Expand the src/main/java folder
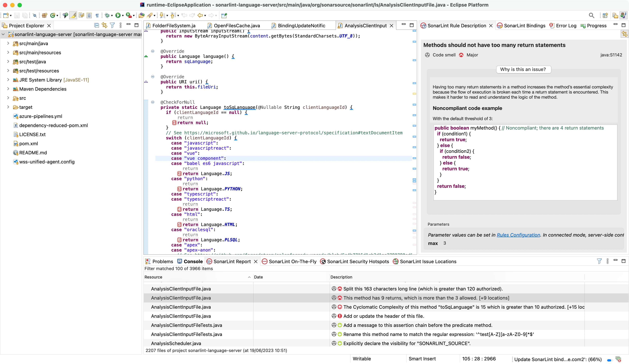Screen dimensions: 629x364 tap(8, 43)
